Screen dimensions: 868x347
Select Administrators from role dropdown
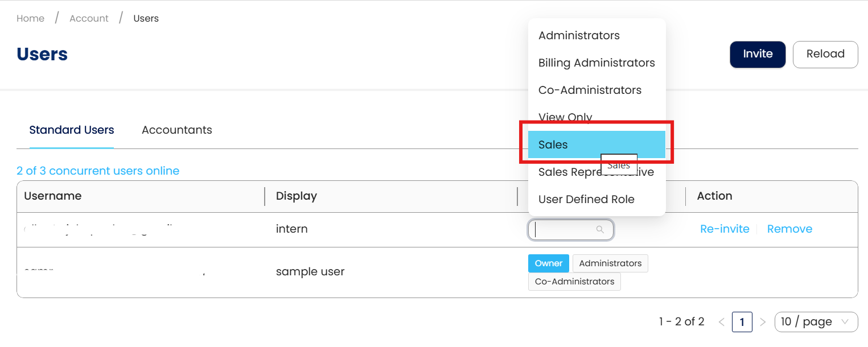(x=579, y=35)
